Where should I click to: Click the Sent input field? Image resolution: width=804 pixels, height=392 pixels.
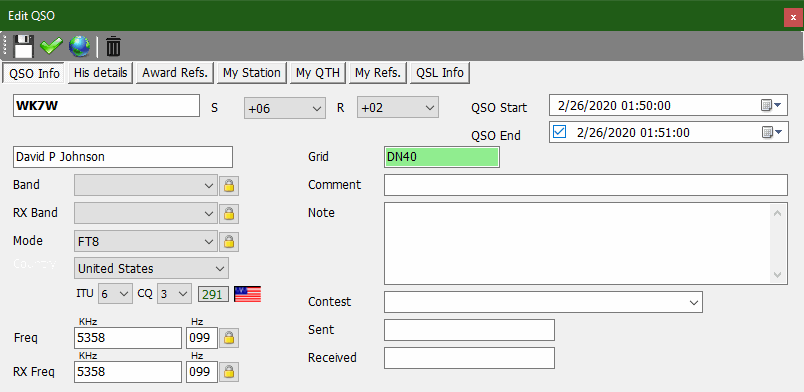coord(469,330)
